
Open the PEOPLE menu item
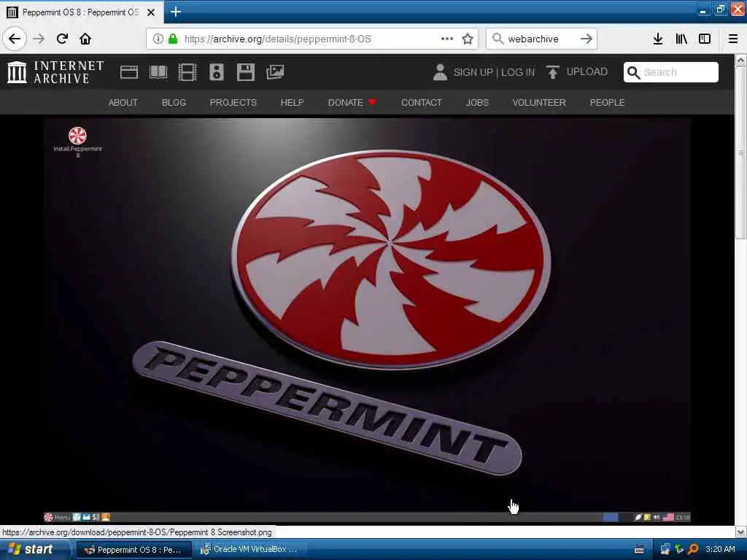[x=607, y=102]
